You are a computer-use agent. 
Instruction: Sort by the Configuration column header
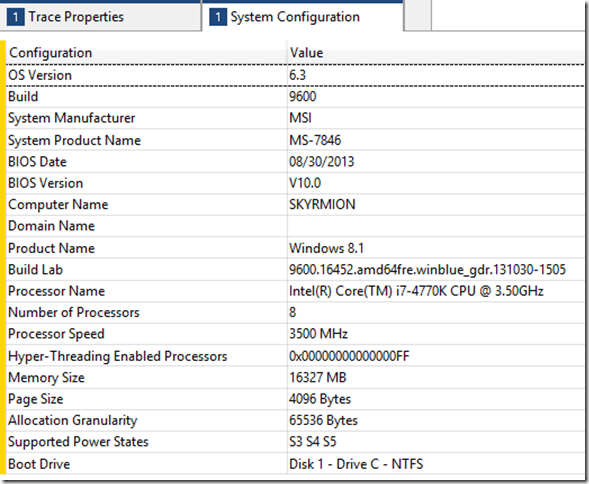[146, 53]
